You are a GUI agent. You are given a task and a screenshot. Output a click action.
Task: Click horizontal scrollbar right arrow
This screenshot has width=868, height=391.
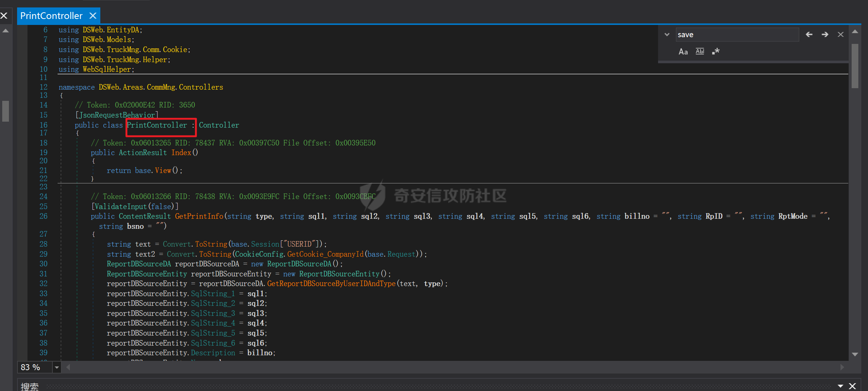(x=842, y=367)
